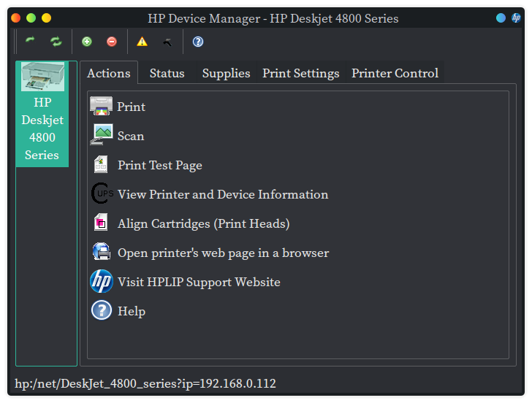Select the Actions tab

(x=108, y=73)
